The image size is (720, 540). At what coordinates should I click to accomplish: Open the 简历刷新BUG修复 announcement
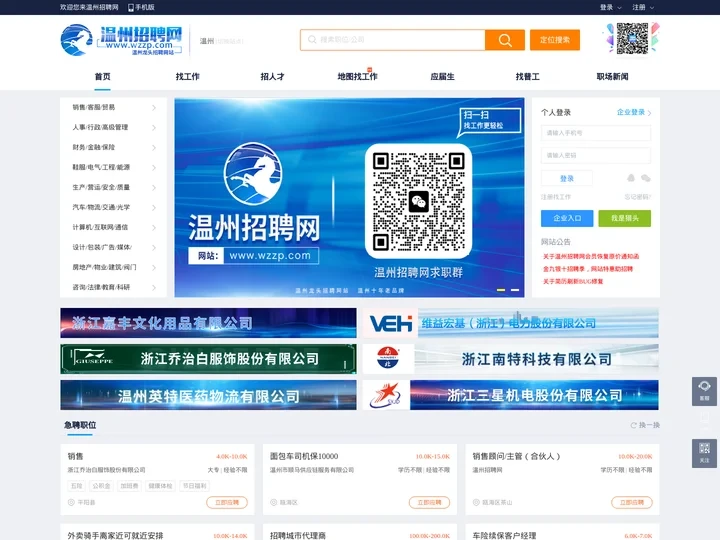(573, 281)
